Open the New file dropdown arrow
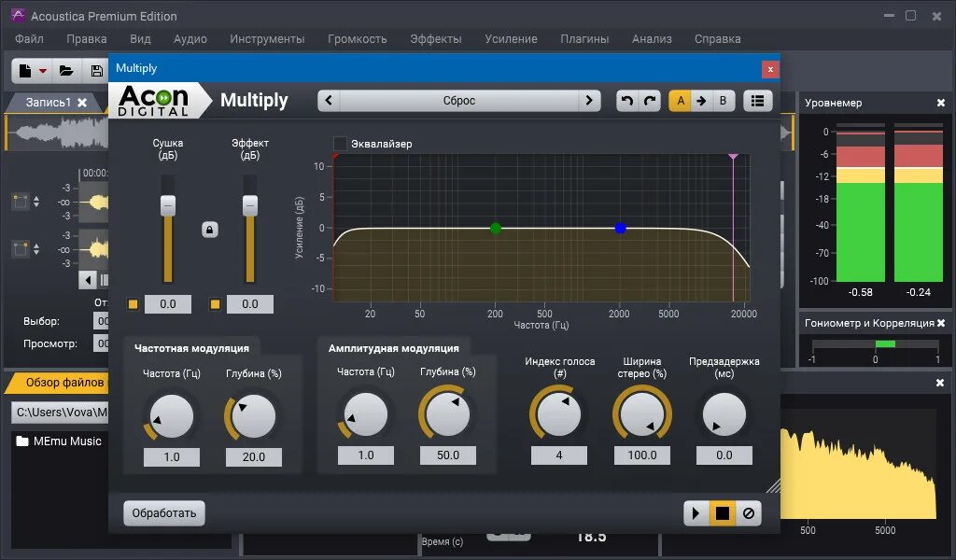Viewport: 956px width, 560px height. point(43,71)
